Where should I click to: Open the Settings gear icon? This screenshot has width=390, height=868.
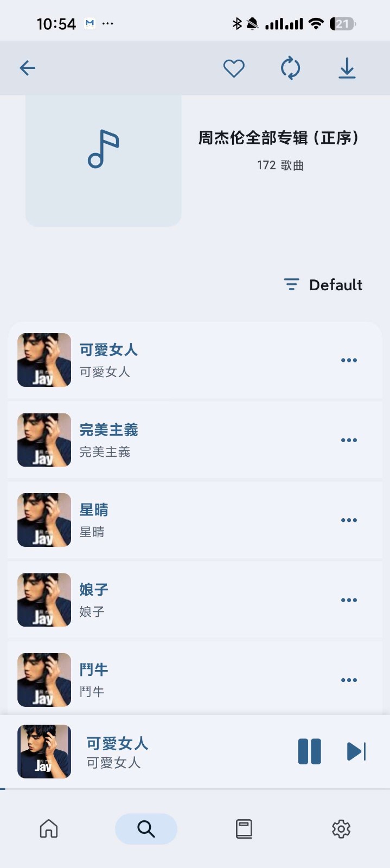tap(341, 828)
